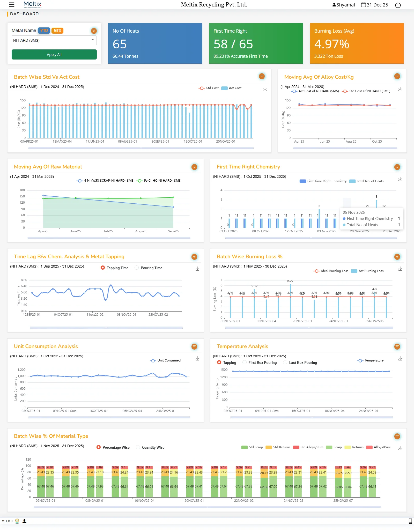Select Quantity Wise radio option
Viewport: 414px width, 532px height.
click(x=138, y=447)
